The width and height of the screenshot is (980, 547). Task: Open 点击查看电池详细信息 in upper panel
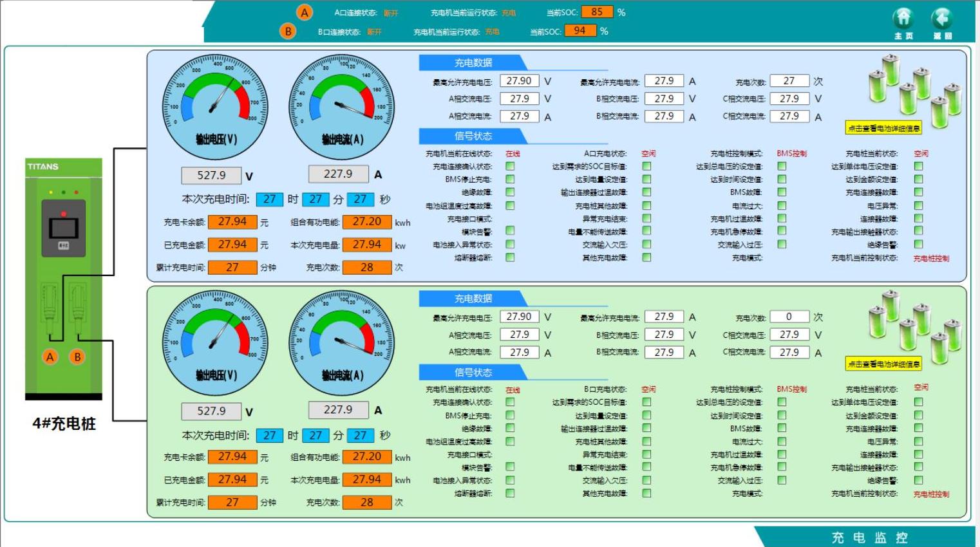(883, 128)
